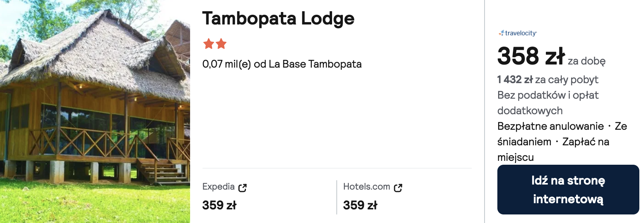The width and height of the screenshot is (644, 223).
Task: Click the Bezpłatne anulowanie text
Action: point(551,126)
